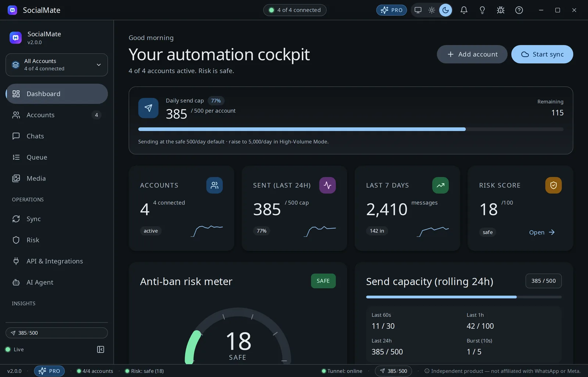
Task: Click the 142 in tag
Action: point(377,231)
